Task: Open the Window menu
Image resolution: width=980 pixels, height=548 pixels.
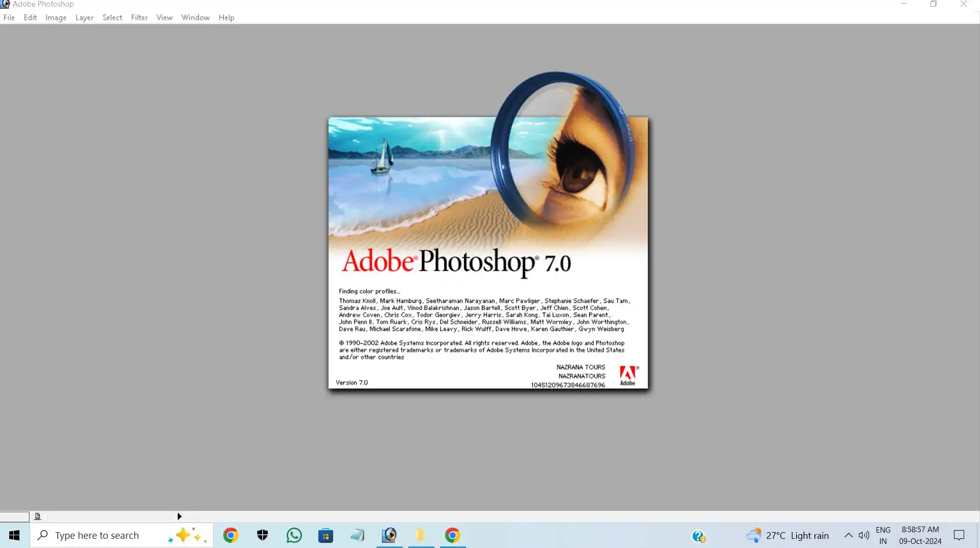Action: tap(196, 17)
